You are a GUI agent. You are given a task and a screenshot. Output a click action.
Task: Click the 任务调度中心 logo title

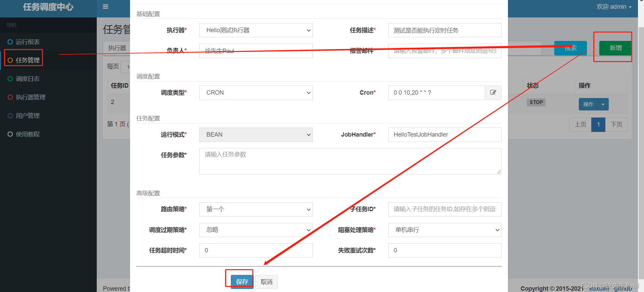point(48,7)
